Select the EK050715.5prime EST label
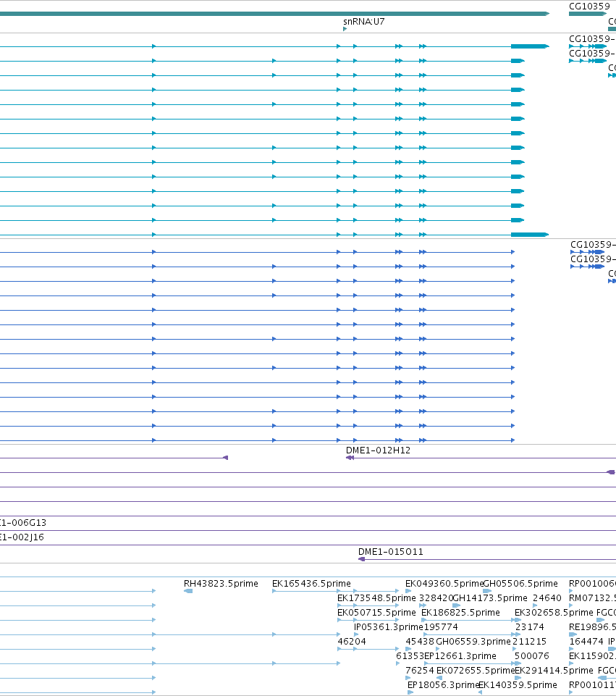 point(376,613)
